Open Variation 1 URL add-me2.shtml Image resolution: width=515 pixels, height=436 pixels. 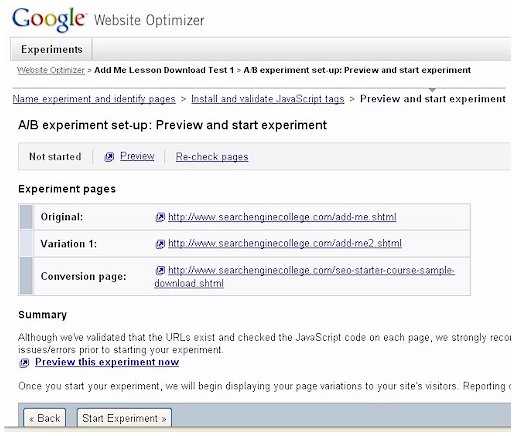pos(285,243)
